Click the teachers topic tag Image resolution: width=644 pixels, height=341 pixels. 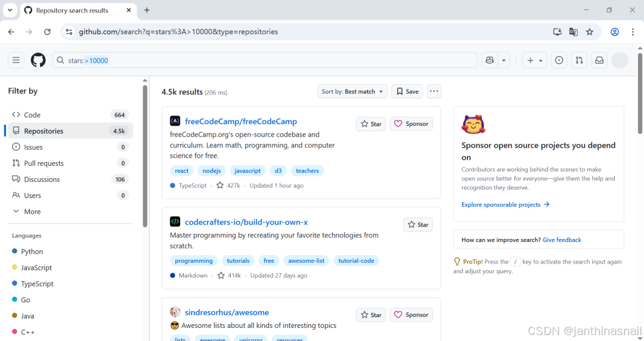tap(307, 170)
